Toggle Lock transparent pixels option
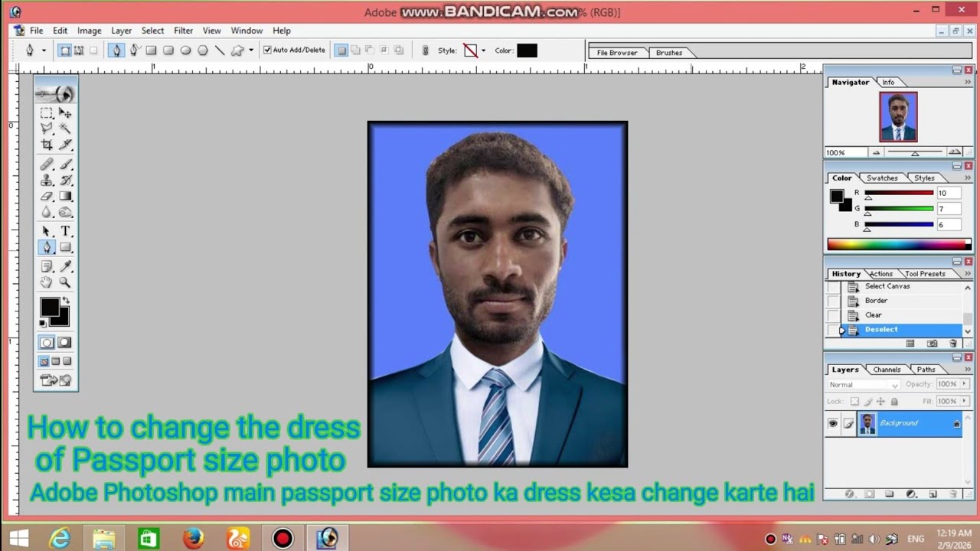 click(x=854, y=402)
